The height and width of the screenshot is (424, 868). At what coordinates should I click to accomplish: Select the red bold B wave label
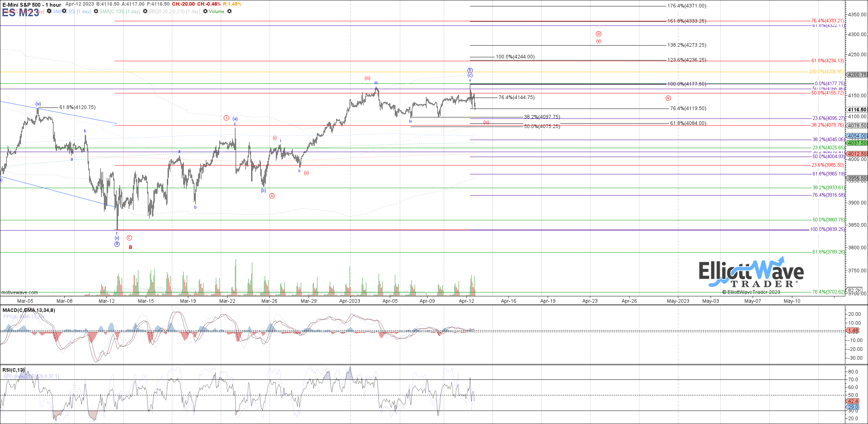click(x=131, y=247)
